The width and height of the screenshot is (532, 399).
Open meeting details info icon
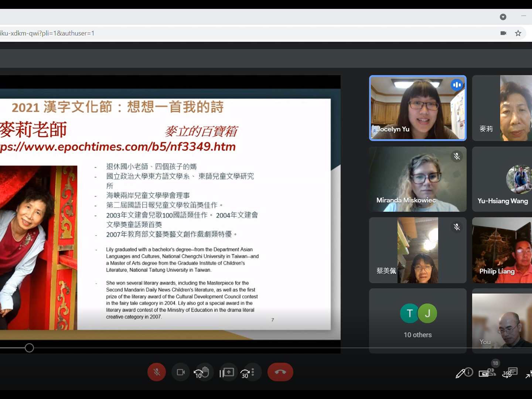coord(469,372)
